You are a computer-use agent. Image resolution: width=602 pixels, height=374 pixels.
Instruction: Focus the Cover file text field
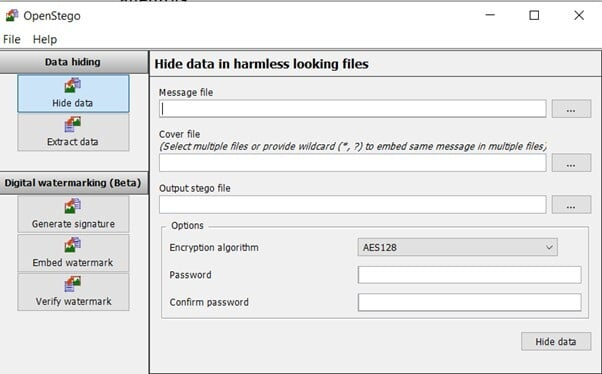(353, 163)
